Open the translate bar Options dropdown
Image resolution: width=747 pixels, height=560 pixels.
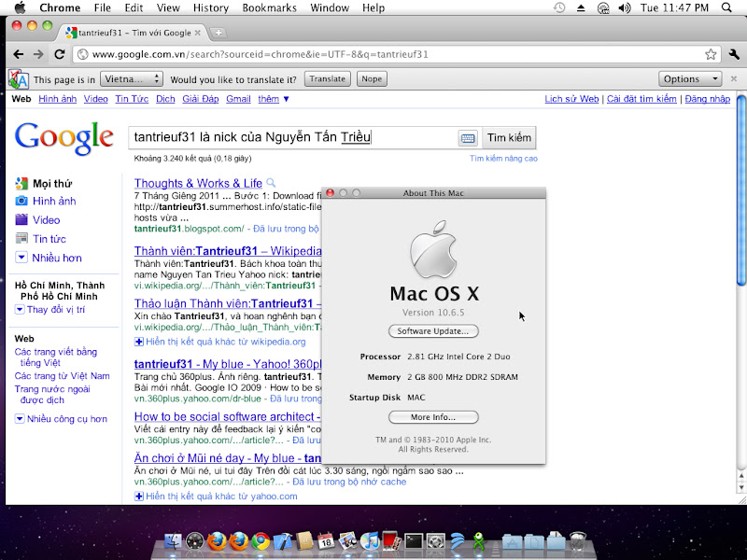click(690, 79)
